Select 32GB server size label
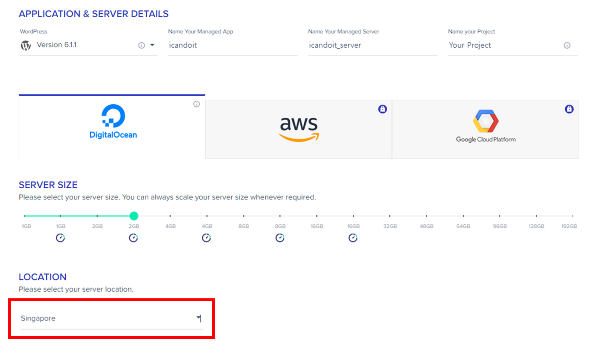The width and height of the screenshot is (594, 364). pos(390,226)
